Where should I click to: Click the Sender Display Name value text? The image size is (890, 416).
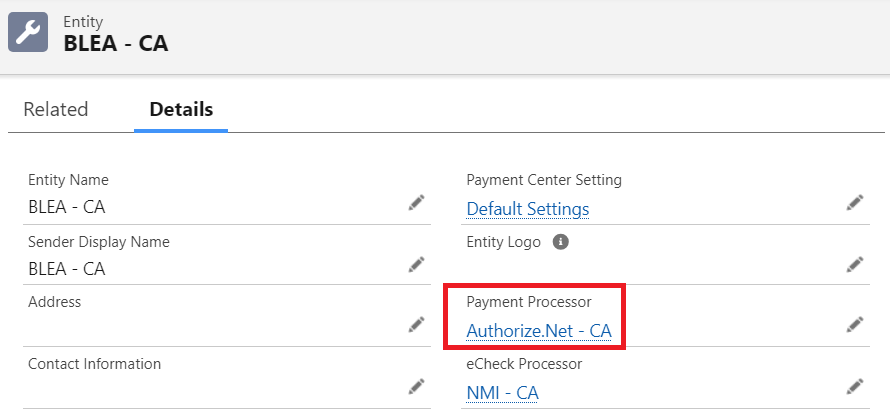(x=67, y=269)
